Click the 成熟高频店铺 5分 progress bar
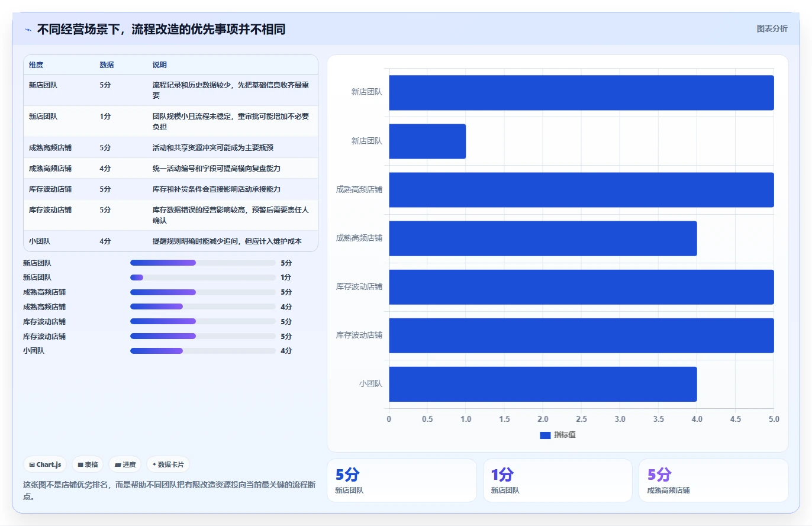This screenshot has width=812, height=526. 203,292
